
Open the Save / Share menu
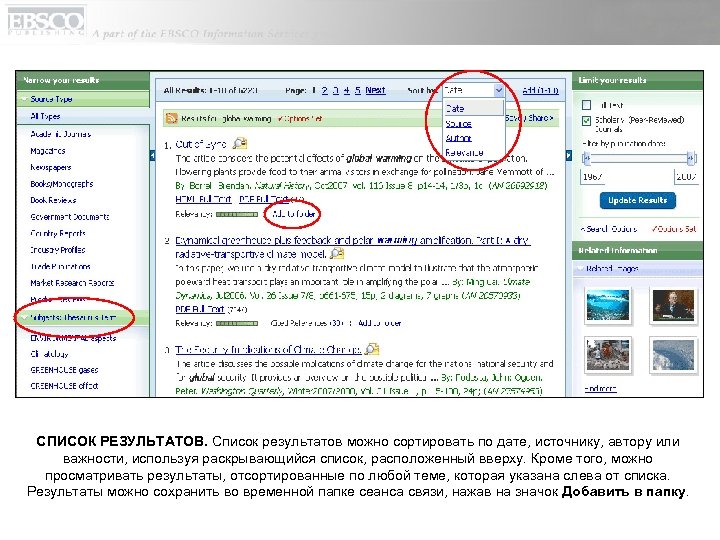tap(529, 118)
